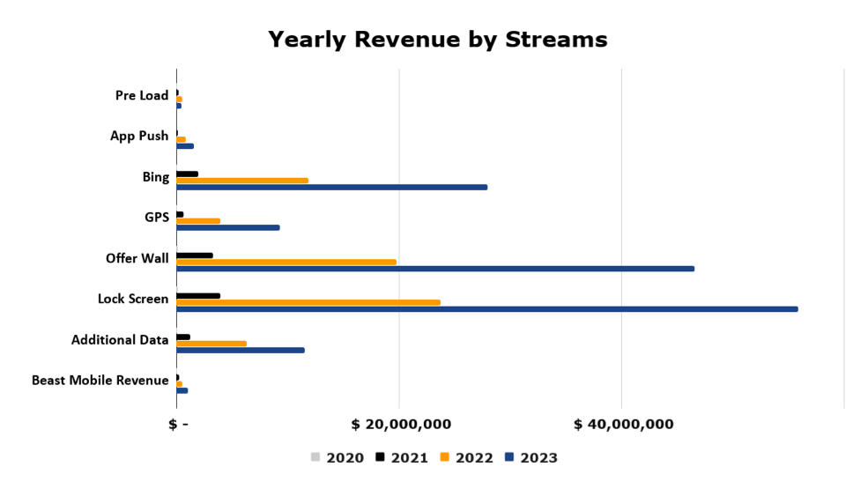Click the Additional Data category label
This screenshot has width=868, height=489.
[x=120, y=340]
